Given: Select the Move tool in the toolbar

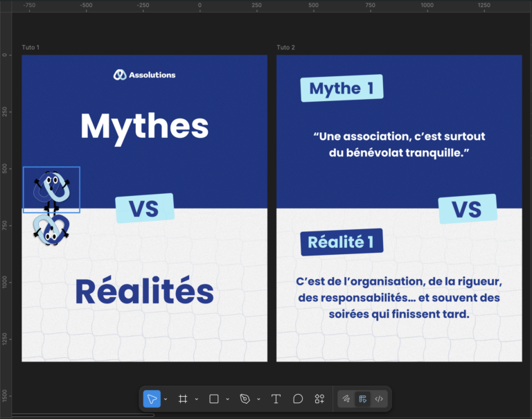Looking at the screenshot, I should [152, 399].
